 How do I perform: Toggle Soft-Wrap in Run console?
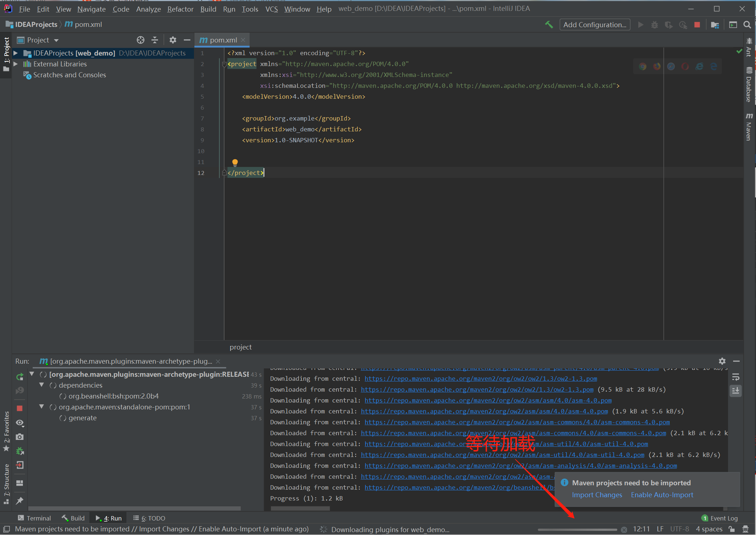click(x=736, y=377)
